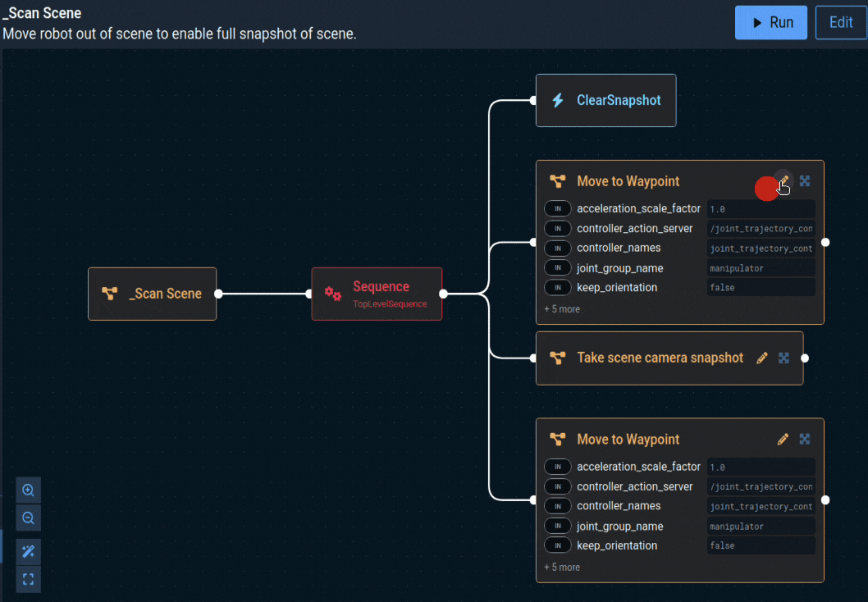The width and height of the screenshot is (868, 602).
Task: Click controller_action_server value field in bottom waypoint
Action: tap(761, 486)
